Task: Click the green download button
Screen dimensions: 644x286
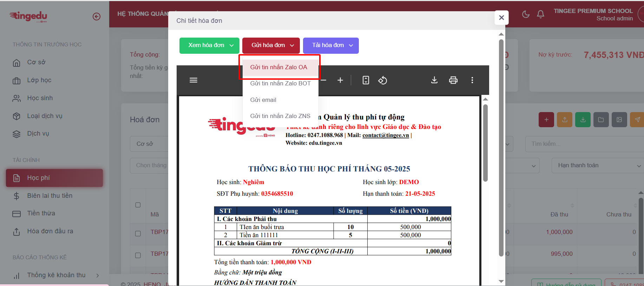Action: [583, 120]
